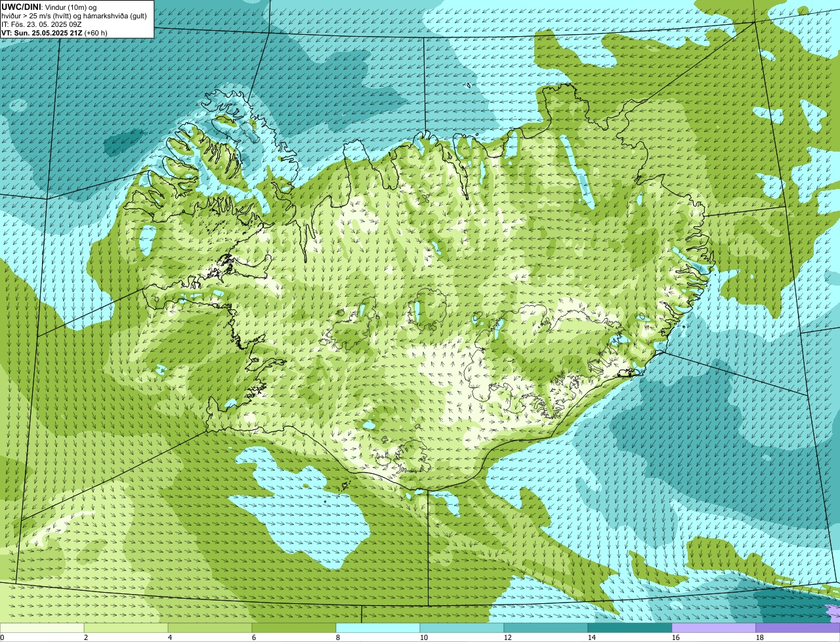Click the light cyan 8–10 m/s legend swatch
The image size is (840, 642).
click(378, 628)
